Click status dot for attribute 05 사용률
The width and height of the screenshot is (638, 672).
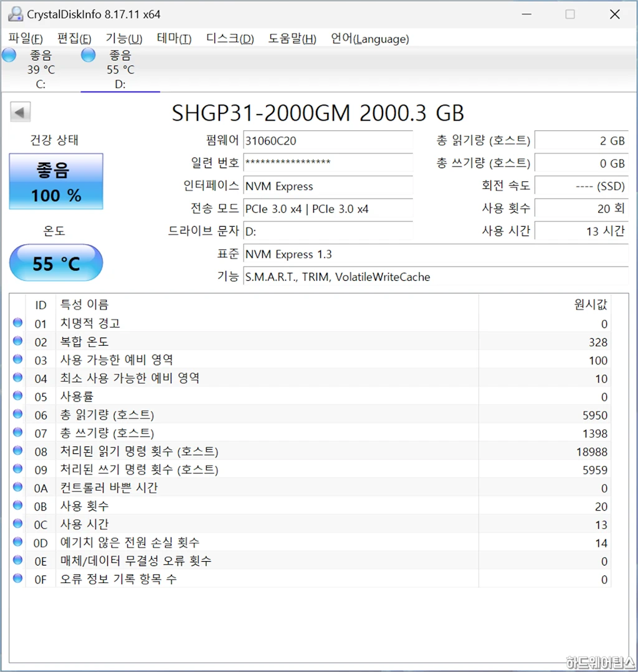tap(17, 396)
